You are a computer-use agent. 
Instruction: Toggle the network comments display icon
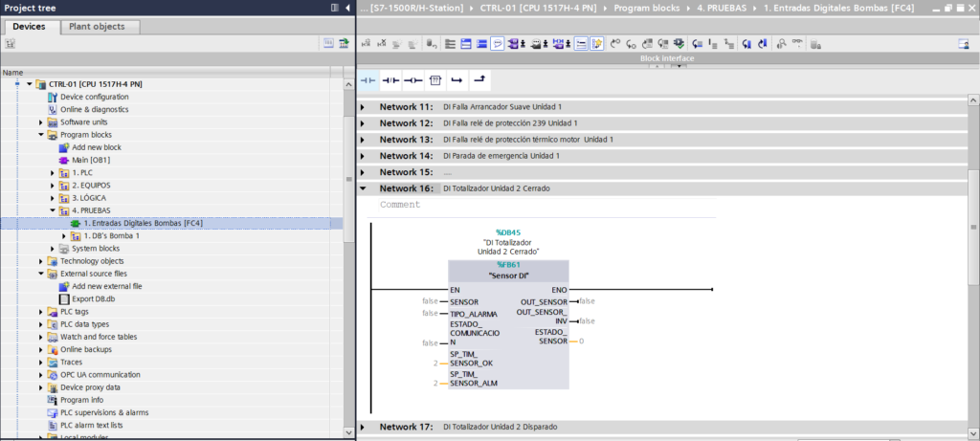(500, 43)
